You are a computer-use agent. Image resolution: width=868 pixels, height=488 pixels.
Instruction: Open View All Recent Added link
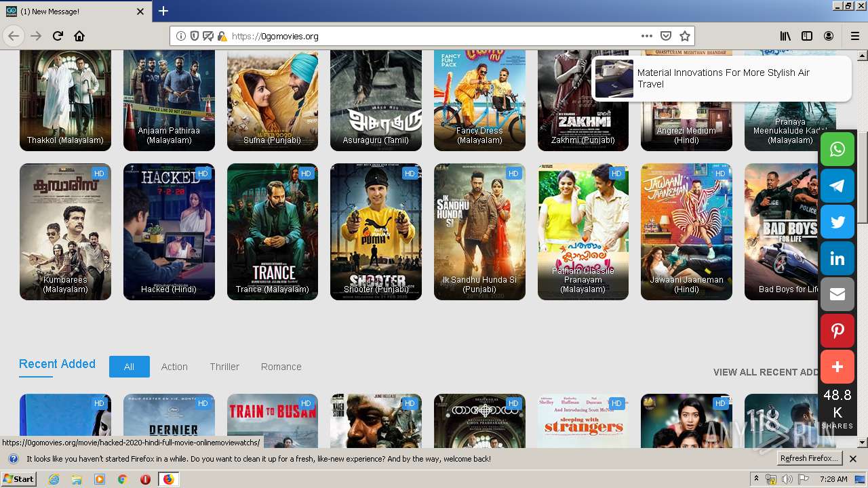[766, 372]
